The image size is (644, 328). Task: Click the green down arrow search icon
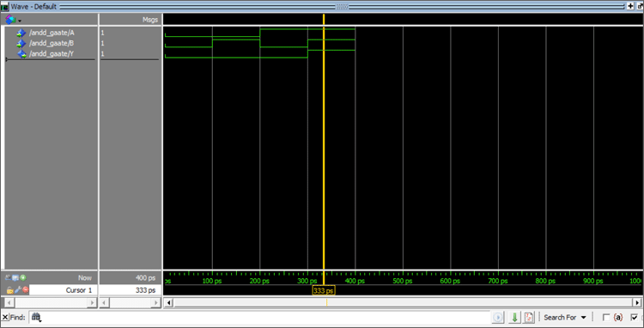[x=514, y=318]
